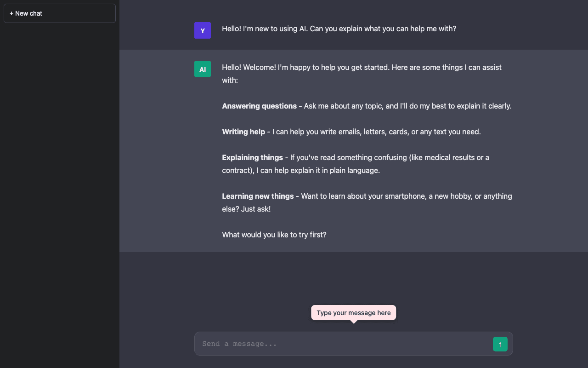
Task: Click the Writing help heading
Action: tap(243, 132)
